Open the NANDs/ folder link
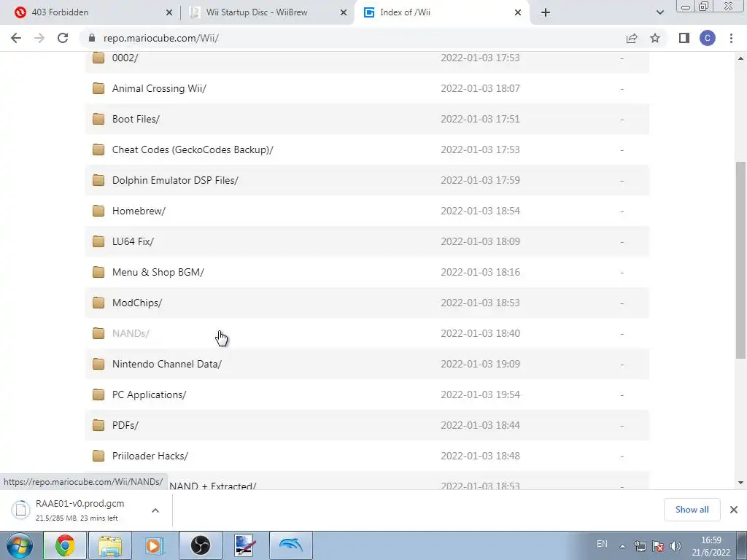The image size is (747, 560). (x=131, y=333)
